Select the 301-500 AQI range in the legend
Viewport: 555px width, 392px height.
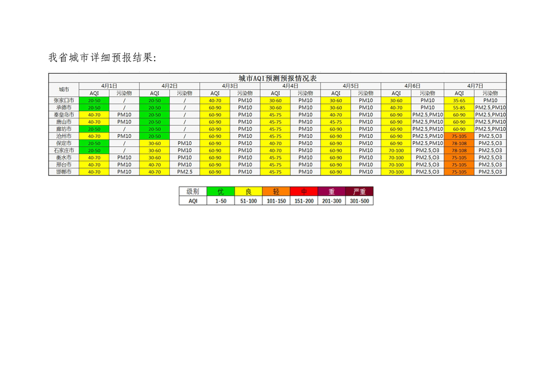pos(359,201)
